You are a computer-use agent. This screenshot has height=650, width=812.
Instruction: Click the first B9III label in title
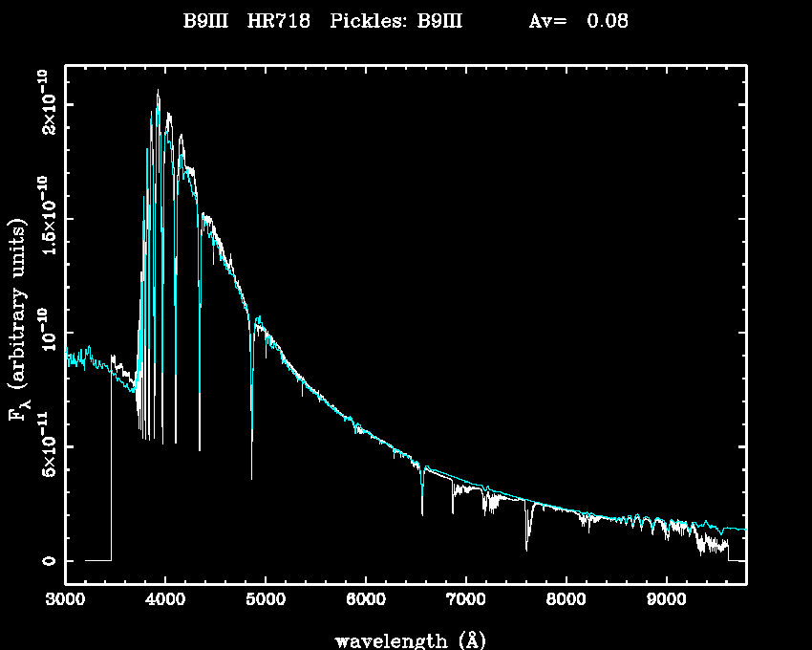(205, 21)
